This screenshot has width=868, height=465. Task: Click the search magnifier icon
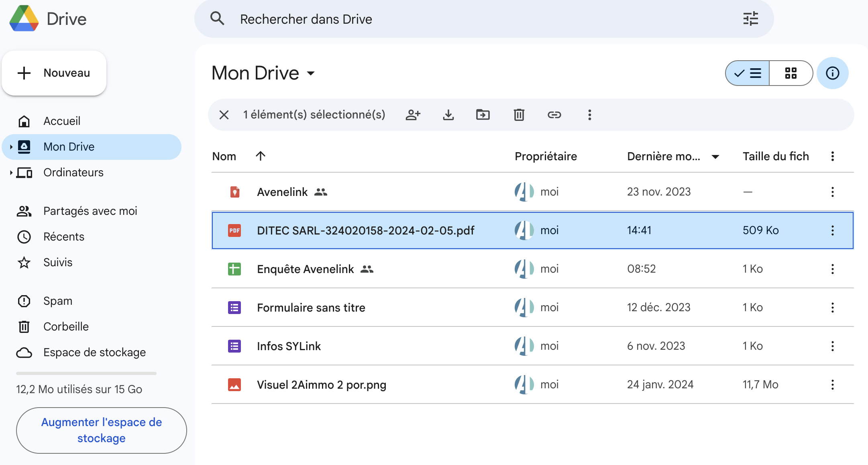[x=217, y=18]
